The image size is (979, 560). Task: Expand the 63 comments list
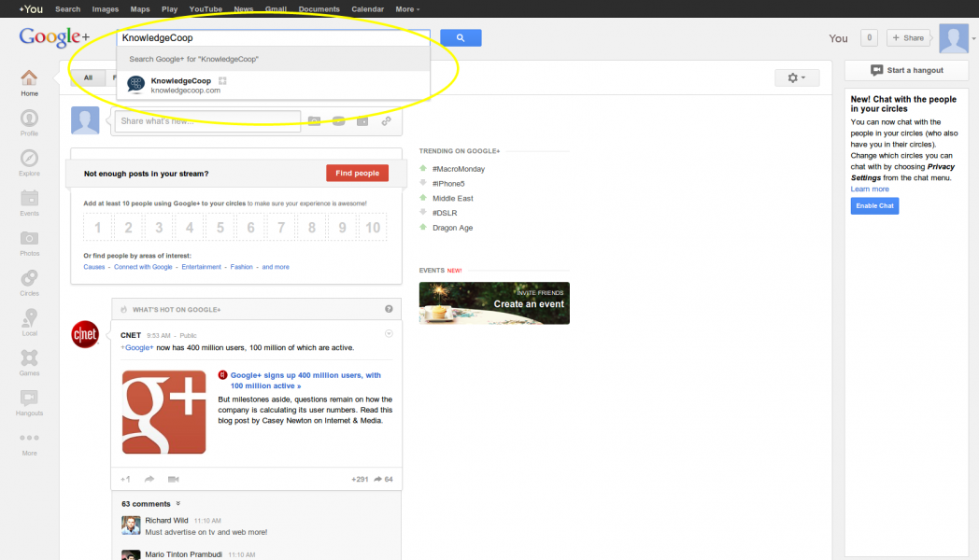[151, 504]
